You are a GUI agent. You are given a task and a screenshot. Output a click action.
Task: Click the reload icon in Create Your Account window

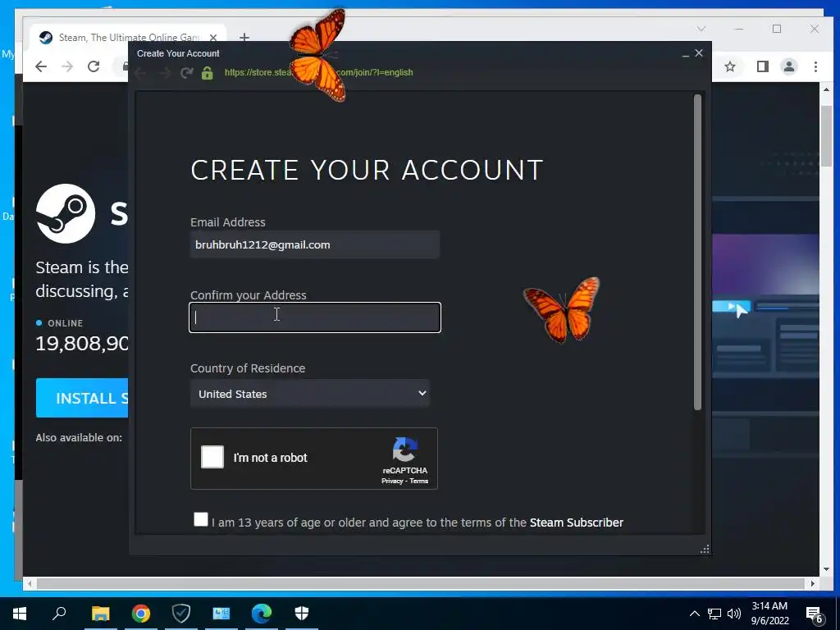pos(186,73)
